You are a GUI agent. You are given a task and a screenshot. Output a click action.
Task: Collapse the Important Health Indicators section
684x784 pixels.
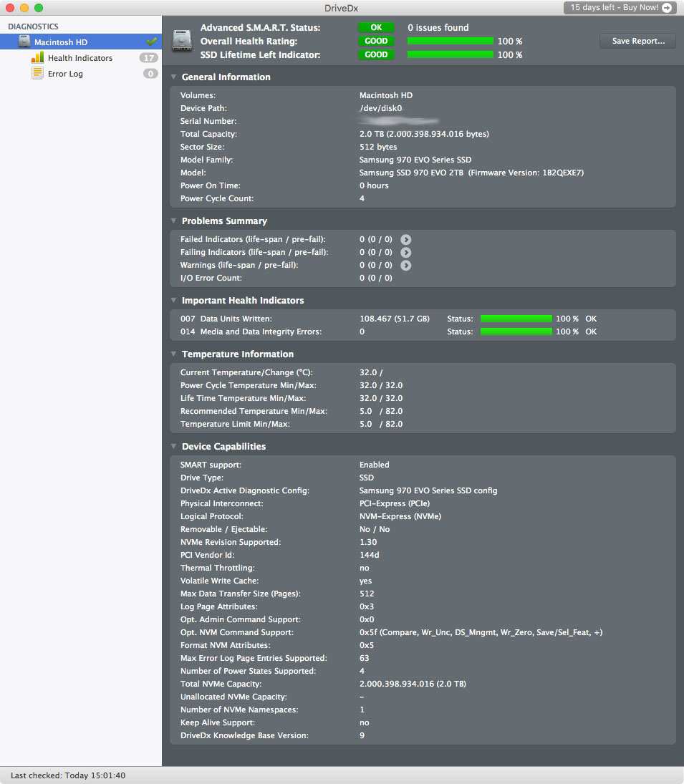(173, 301)
